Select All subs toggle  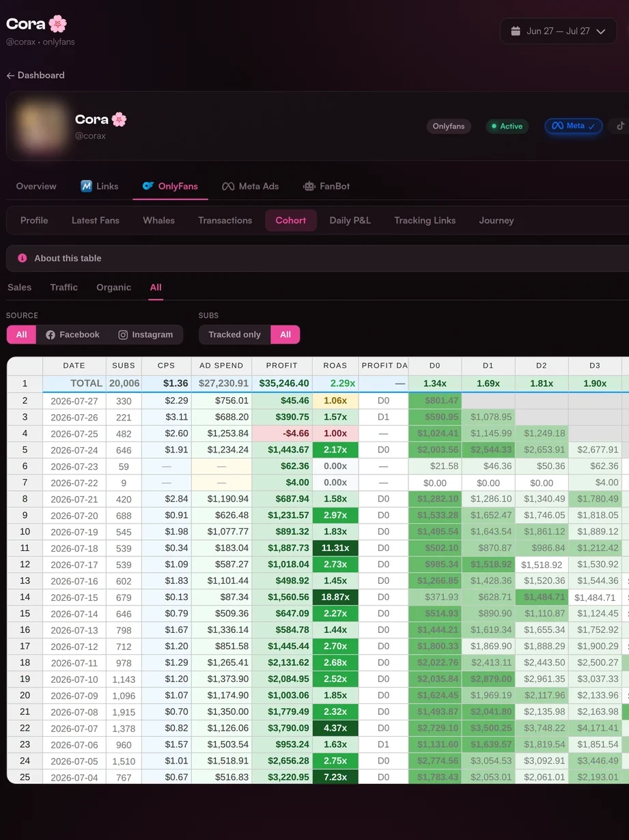[x=285, y=334]
